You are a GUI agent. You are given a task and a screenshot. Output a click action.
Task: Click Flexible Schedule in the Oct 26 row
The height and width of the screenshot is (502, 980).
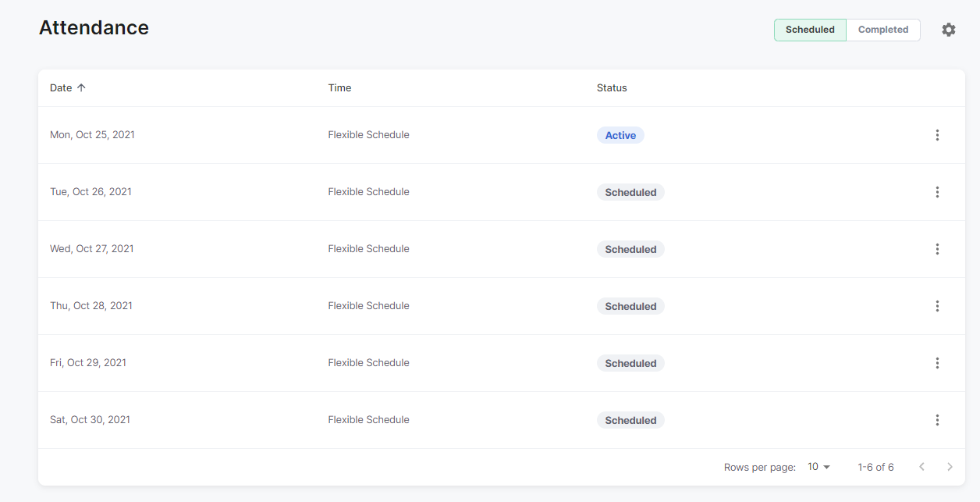click(x=368, y=191)
